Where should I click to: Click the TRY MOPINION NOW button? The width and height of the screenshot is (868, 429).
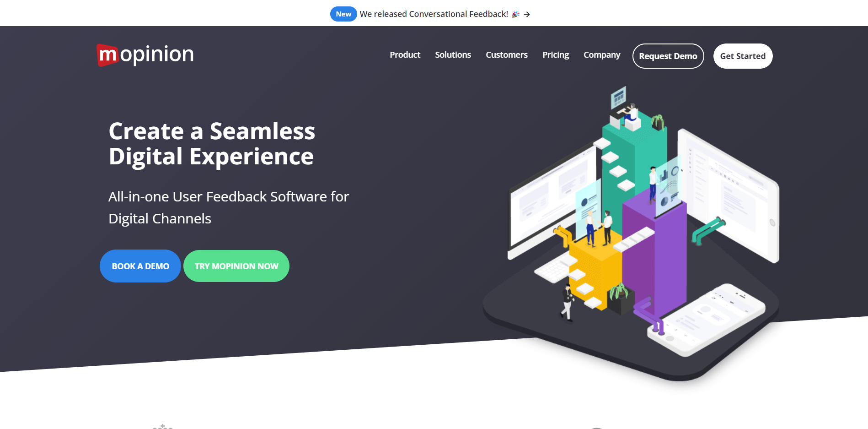pos(236,266)
